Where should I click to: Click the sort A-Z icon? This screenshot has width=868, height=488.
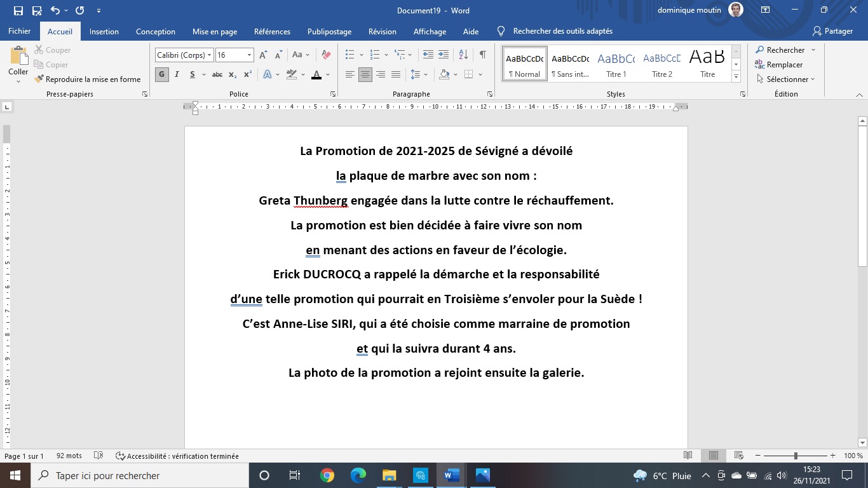(x=463, y=55)
